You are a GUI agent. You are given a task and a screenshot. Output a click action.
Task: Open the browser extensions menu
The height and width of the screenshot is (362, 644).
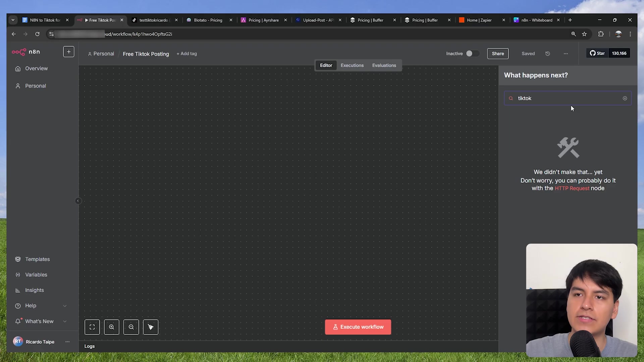pyautogui.click(x=601, y=34)
